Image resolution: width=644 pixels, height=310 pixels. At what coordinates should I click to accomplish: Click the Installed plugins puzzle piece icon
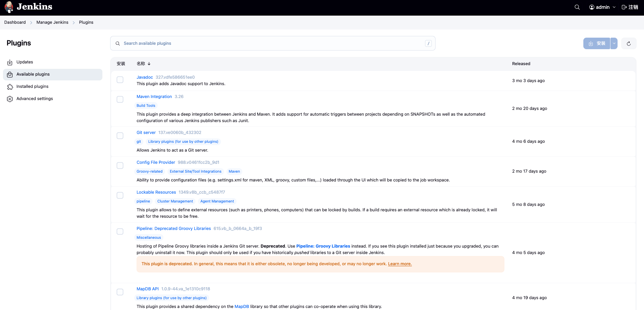(x=10, y=87)
